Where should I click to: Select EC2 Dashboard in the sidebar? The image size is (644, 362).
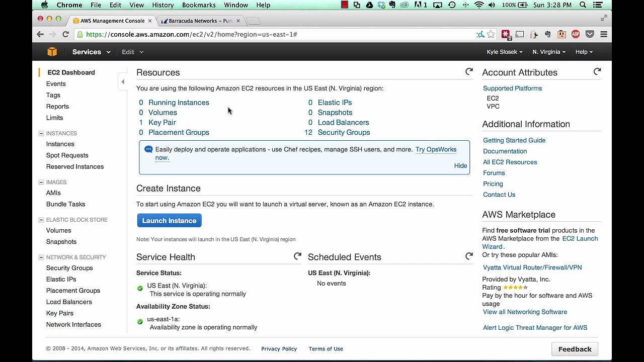point(71,72)
